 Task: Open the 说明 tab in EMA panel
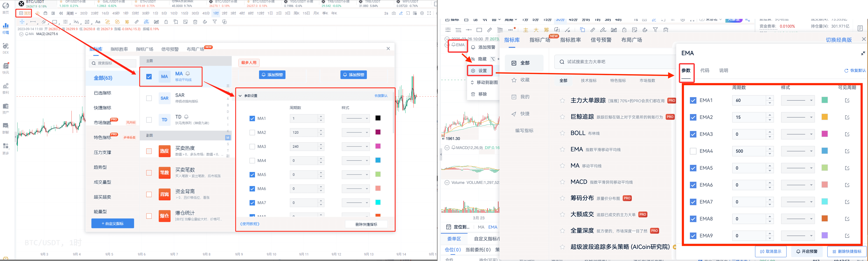point(723,70)
